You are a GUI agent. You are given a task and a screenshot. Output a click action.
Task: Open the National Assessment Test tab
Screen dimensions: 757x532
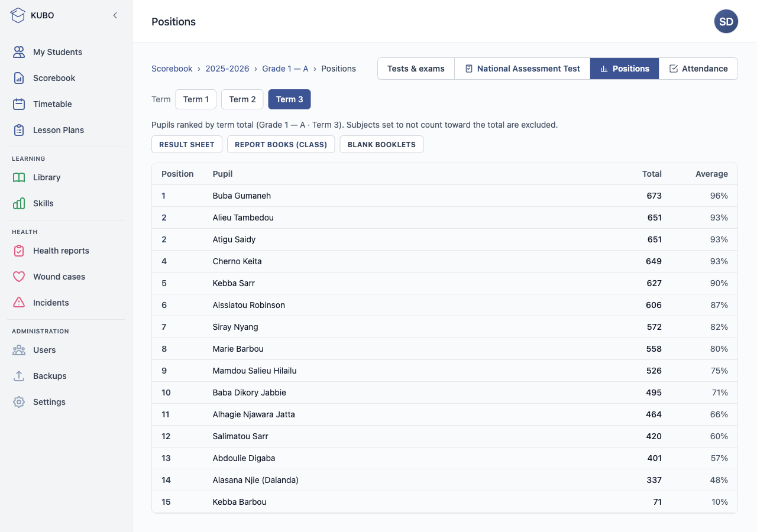point(522,69)
